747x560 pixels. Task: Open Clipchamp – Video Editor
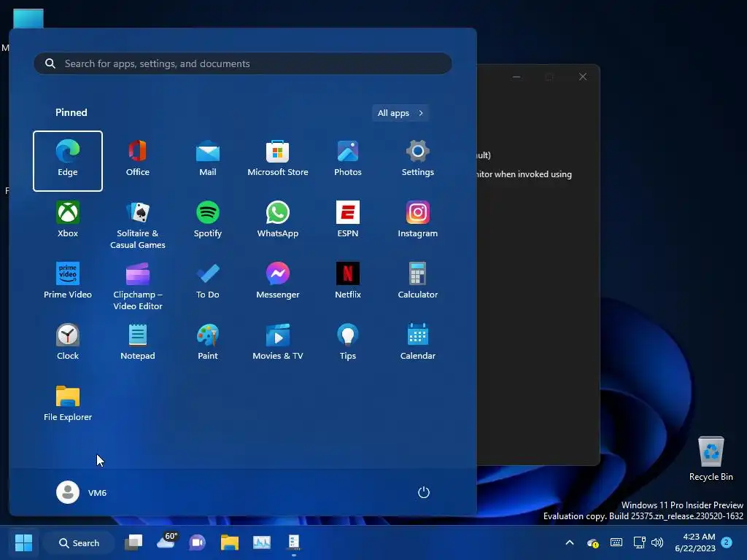(138, 286)
